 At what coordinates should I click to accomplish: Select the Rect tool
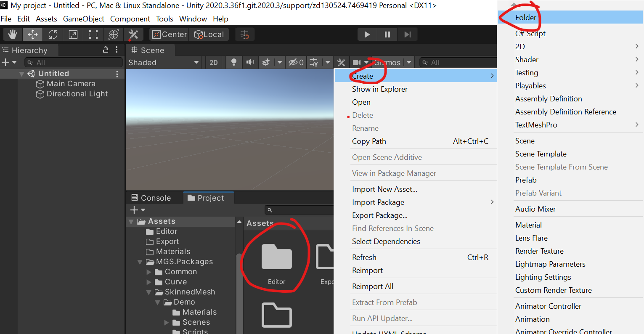(93, 34)
